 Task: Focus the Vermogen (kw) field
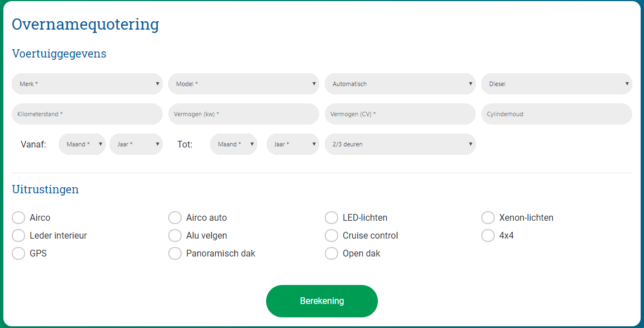[244, 114]
